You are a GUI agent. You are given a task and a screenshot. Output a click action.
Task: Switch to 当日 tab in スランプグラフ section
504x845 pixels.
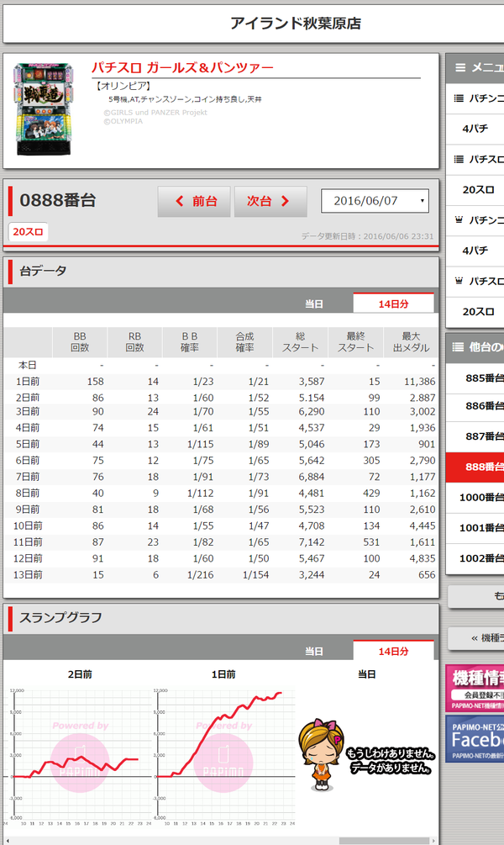tap(314, 651)
